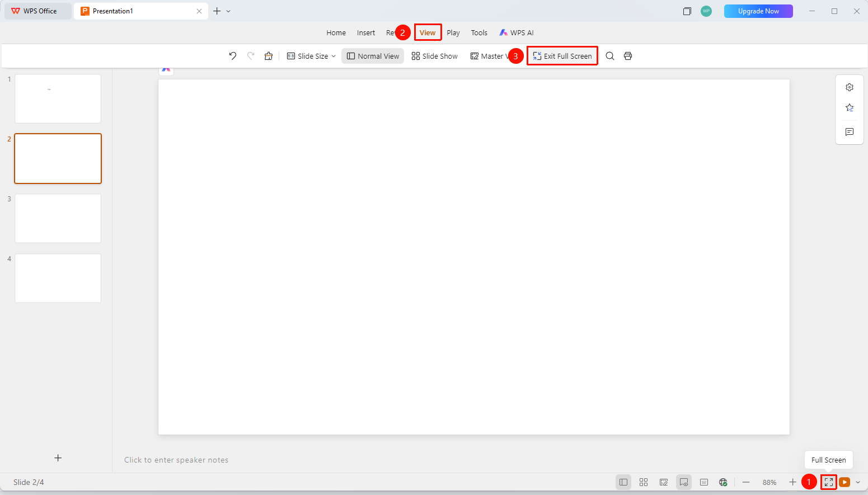
Task: Click the window restore icon beside avatar
Action: click(687, 11)
